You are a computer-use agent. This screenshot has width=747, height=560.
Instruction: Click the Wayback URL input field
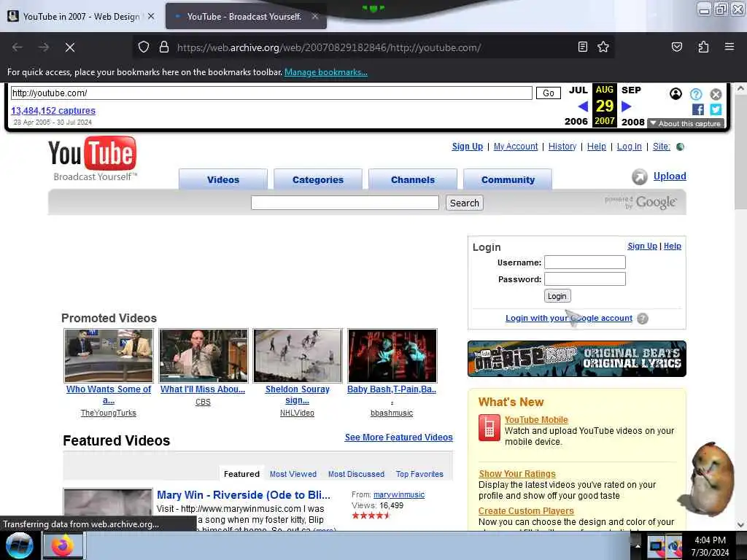[271, 93]
